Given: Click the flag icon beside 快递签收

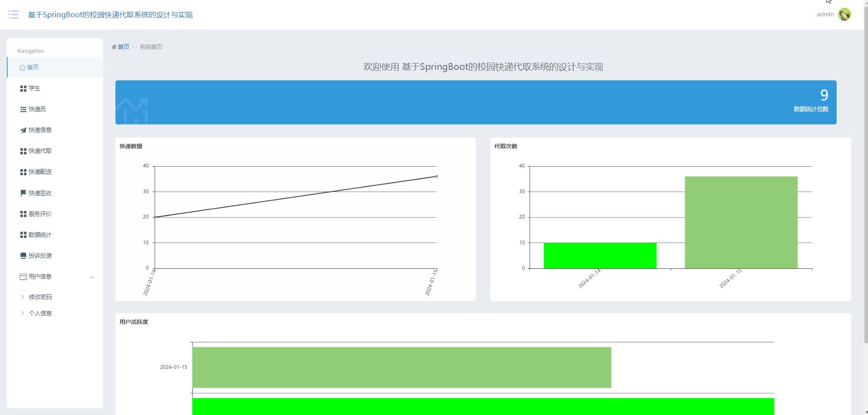Looking at the screenshot, I should coord(23,193).
